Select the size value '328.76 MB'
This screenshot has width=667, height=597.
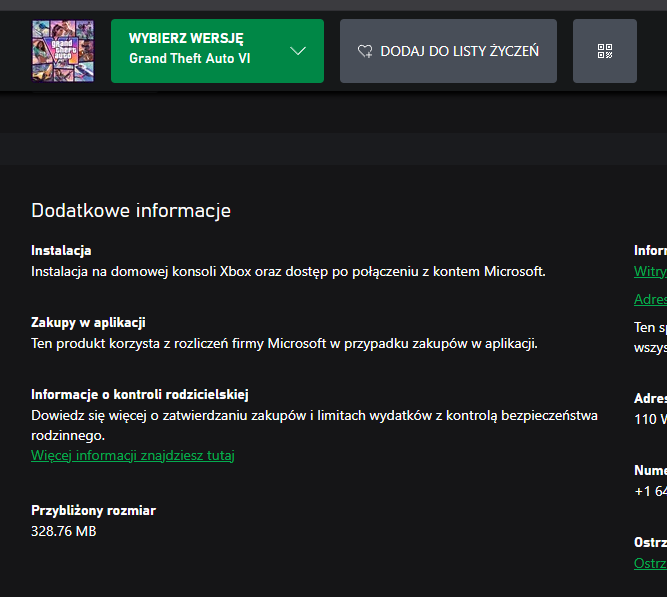64,531
